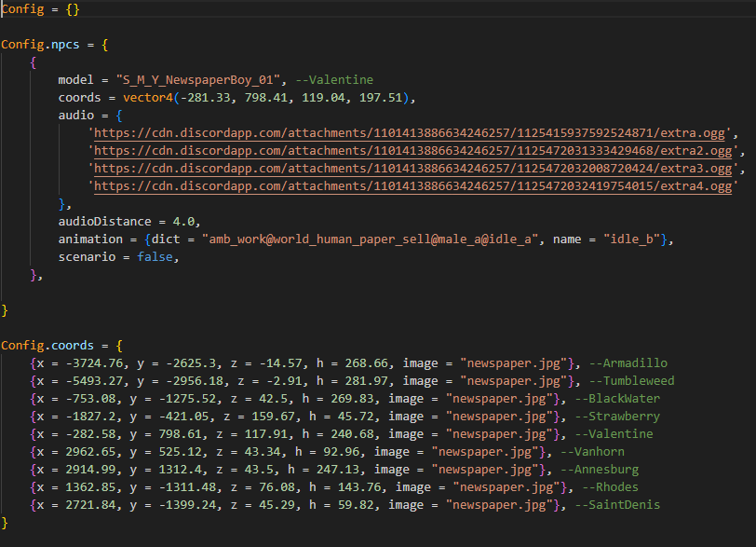Click the --BlackWater comment
Image resolution: width=756 pixels, height=547 pixels.
tap(617, 399)
